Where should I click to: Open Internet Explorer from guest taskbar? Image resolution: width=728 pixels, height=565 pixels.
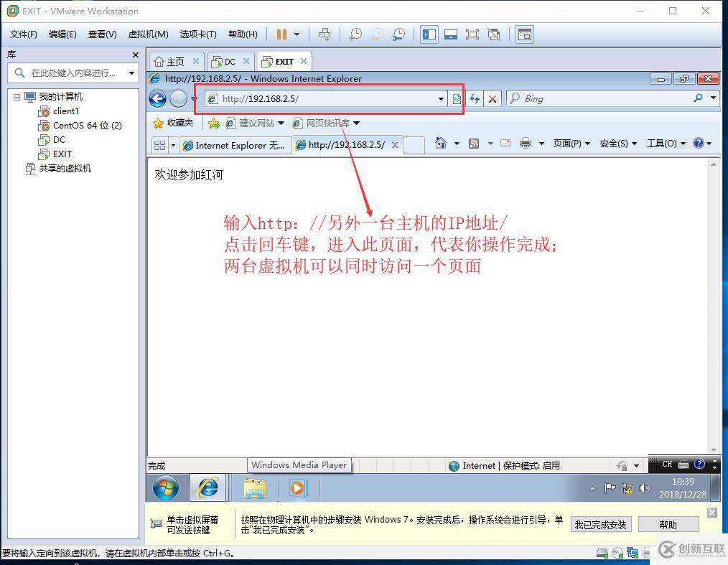[208, 487]
